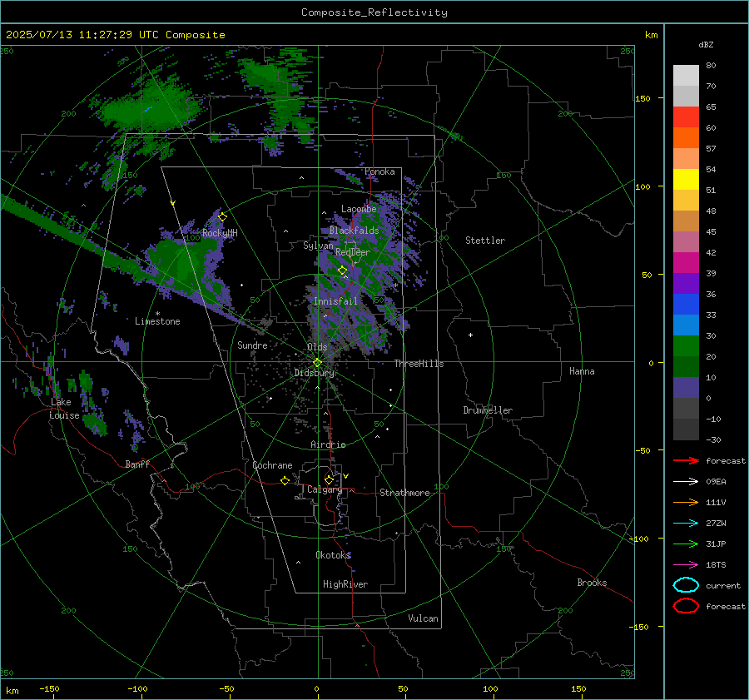Click the Okotoks city label
This screenshot has width=749, height=700.
click(x=334, y=555)
